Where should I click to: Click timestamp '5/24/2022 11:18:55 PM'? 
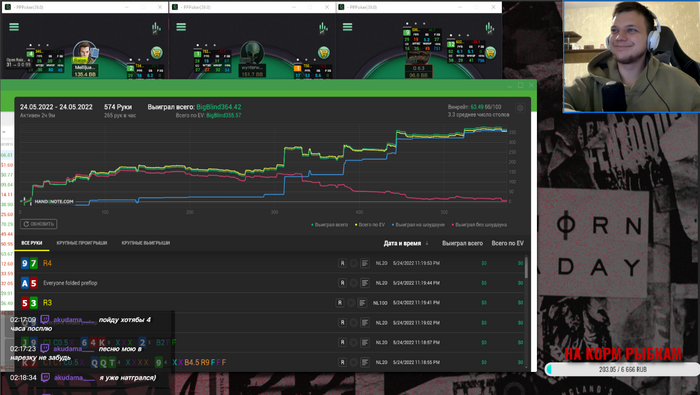[x=416, y=362]
